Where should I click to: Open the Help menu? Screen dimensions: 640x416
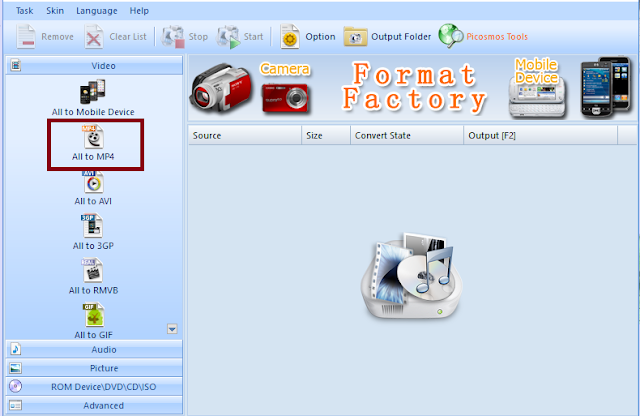[x=139, y=11]
